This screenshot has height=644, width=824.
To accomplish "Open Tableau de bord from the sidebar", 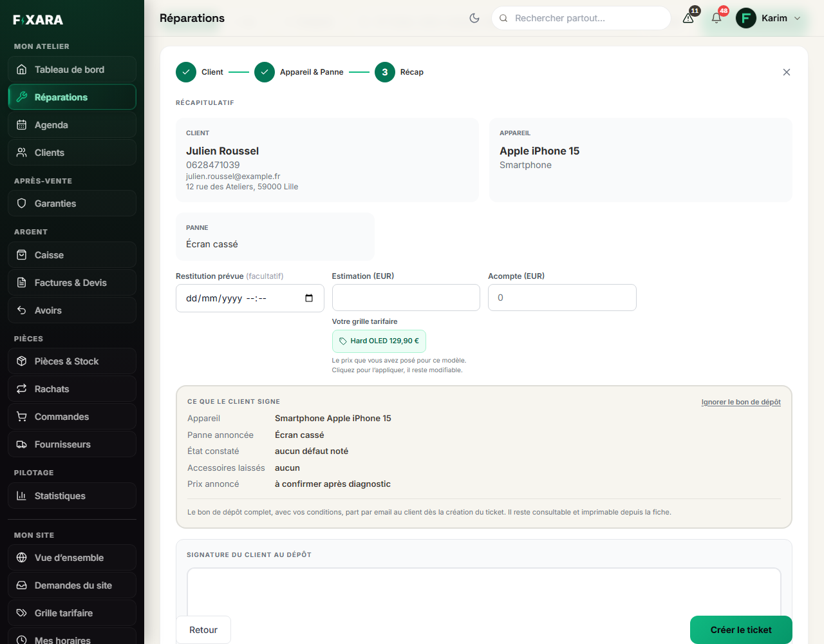I will coord(72,70).
